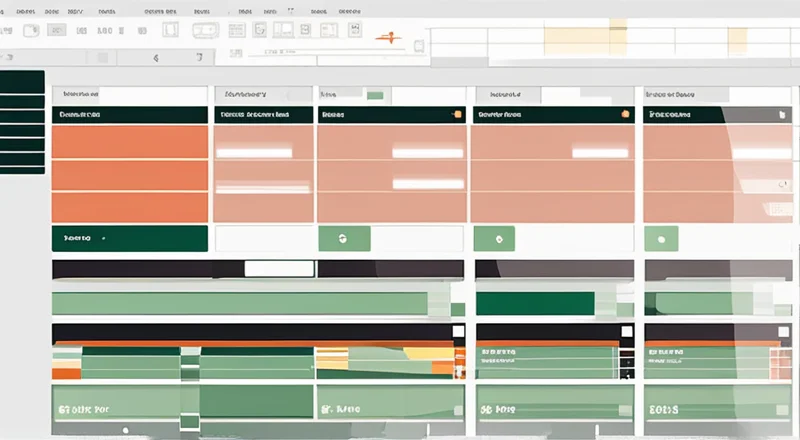Toggle the white checkbox at the end of the wide lower dark bar

[x=458, y=331]
